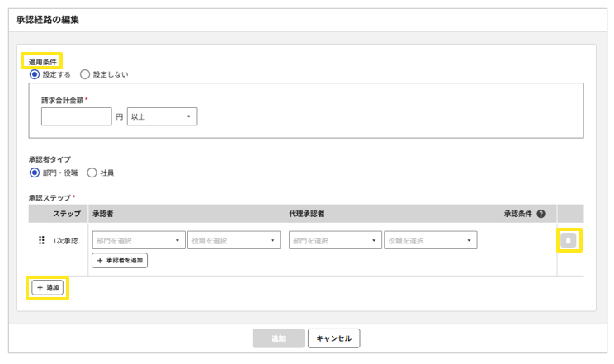
Task: Select the 設定する radio button
Action: (x=35, y=74)
